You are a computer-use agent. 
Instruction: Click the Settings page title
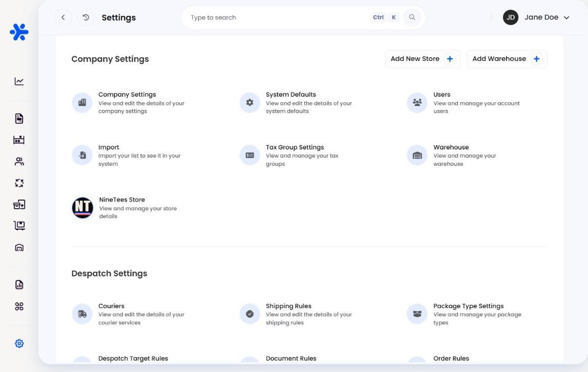coord(119,17)
